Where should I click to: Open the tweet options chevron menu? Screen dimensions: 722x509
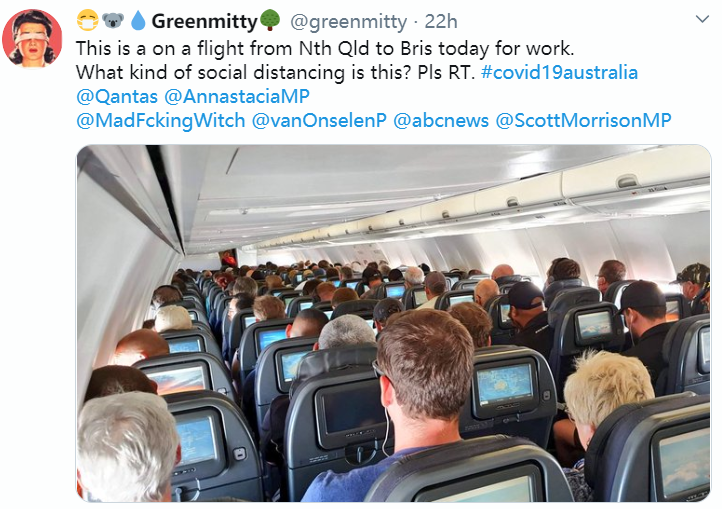coord(702,19)
